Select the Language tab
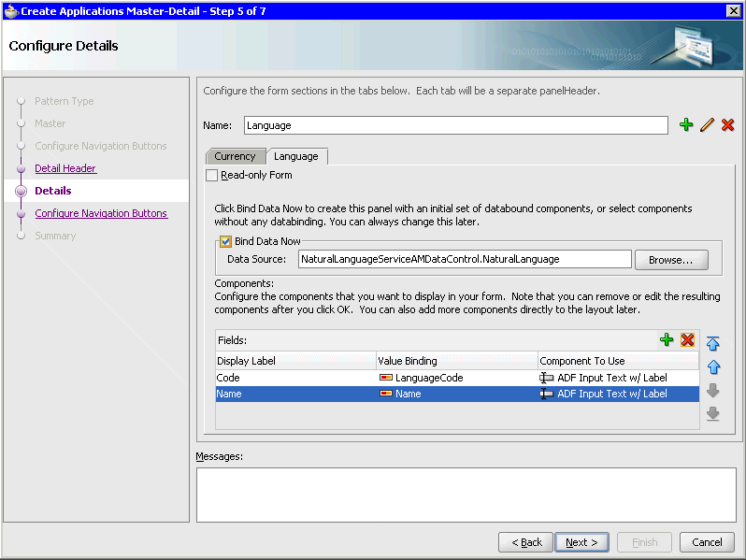 (x=296, y=156)
